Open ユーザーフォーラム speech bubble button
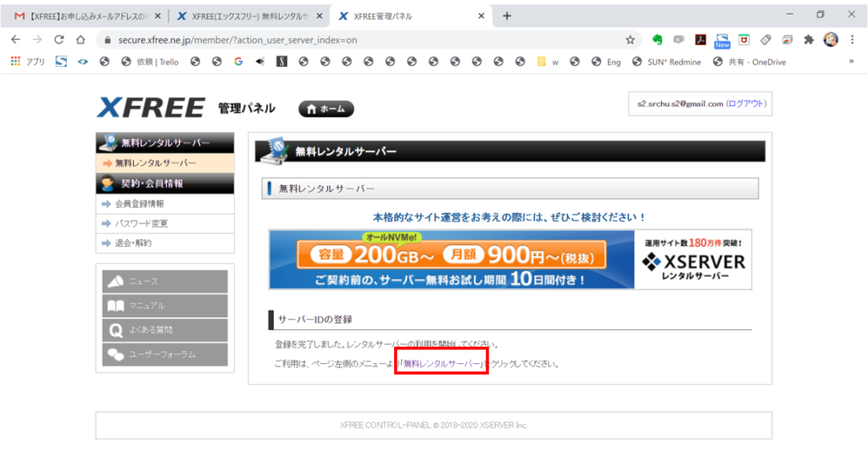 pyautogui.click(x=165, y=355)
